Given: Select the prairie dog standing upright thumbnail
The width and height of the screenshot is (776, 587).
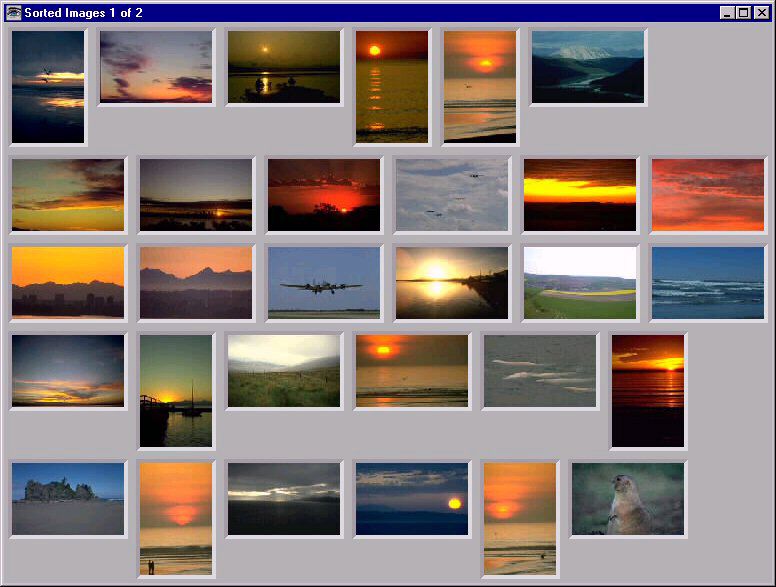Looking at the screenshot, I should pos(628,499).
